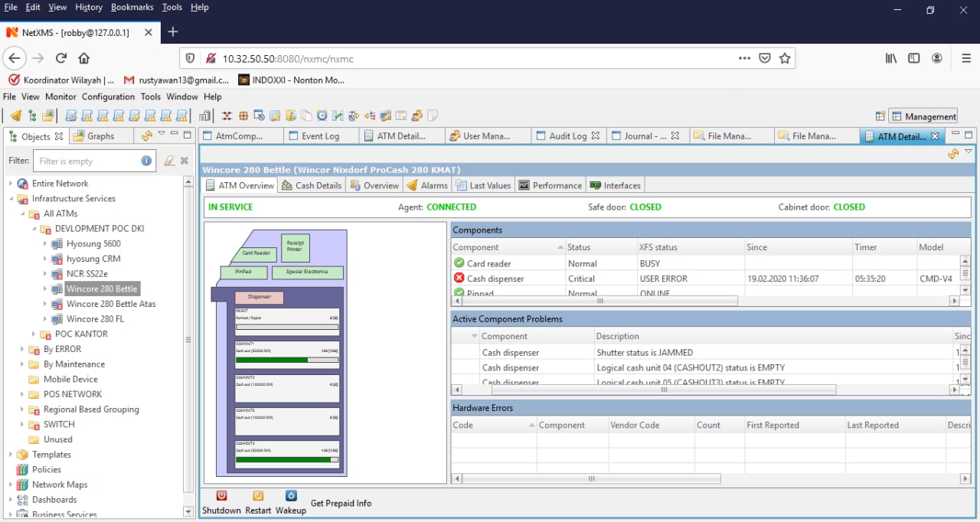Open the Last Values tab
Image resolution: width=980 pixels, height=522 pixels.
483,185
